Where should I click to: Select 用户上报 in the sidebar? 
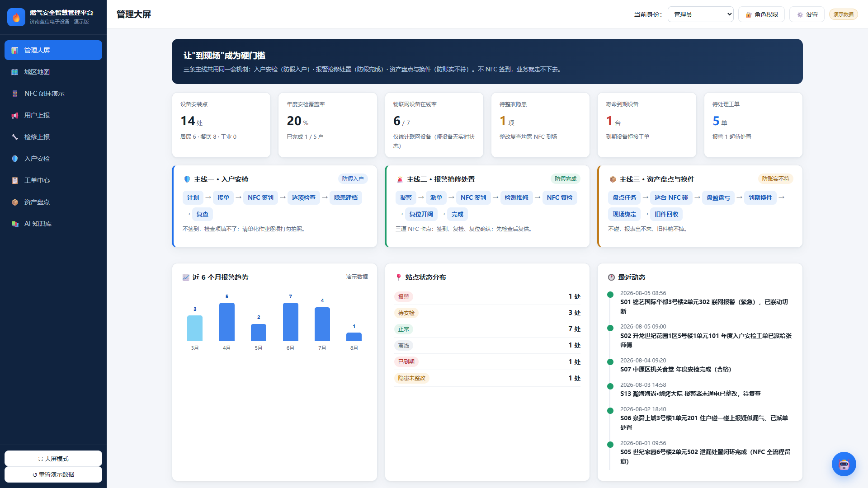53,115
